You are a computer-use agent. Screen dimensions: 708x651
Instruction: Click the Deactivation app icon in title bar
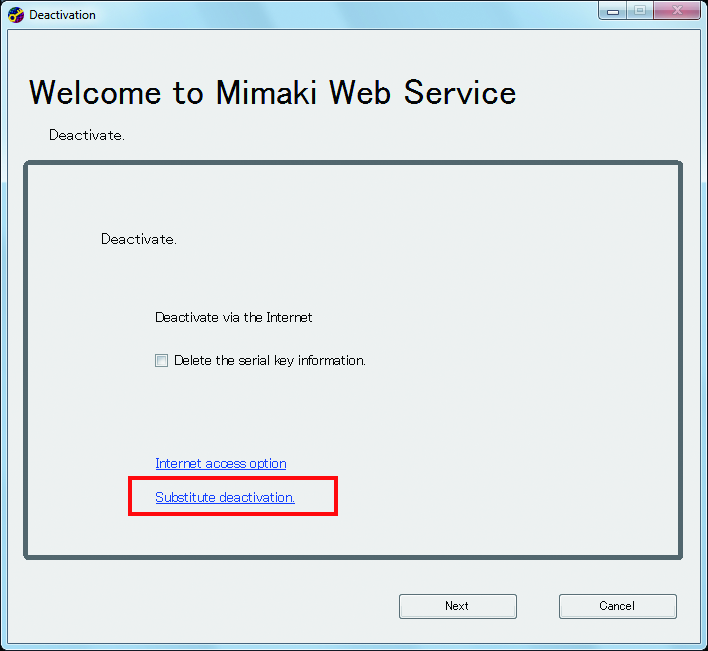16,15
